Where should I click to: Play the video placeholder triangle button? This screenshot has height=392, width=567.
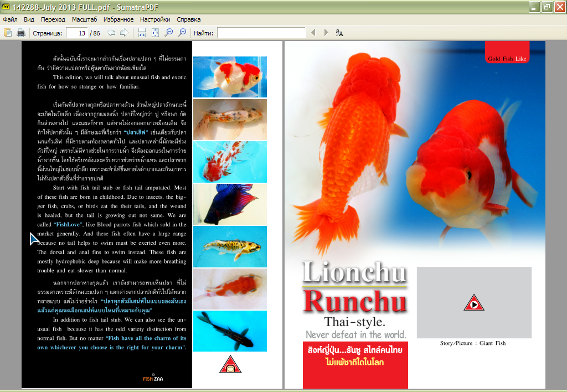[x=474, y=303]
